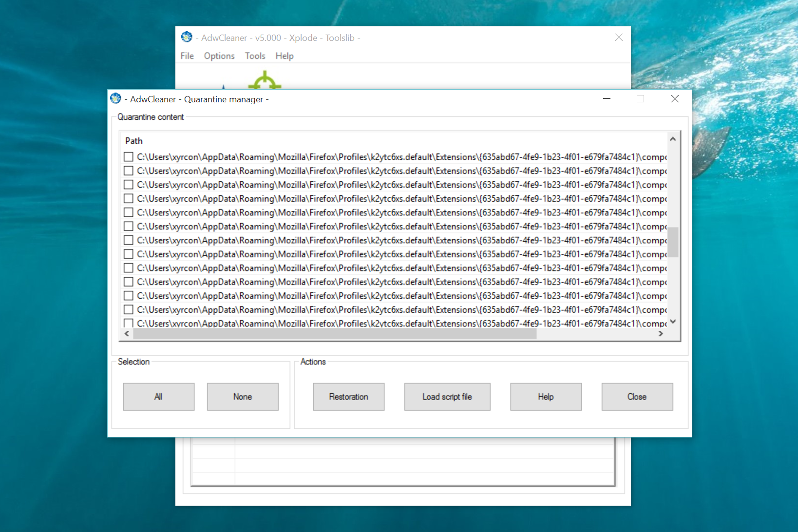The height and width of the screenshot is (532, 798).
Task: Tick the checkbox of the second quarantine path row
Action: 129,171
